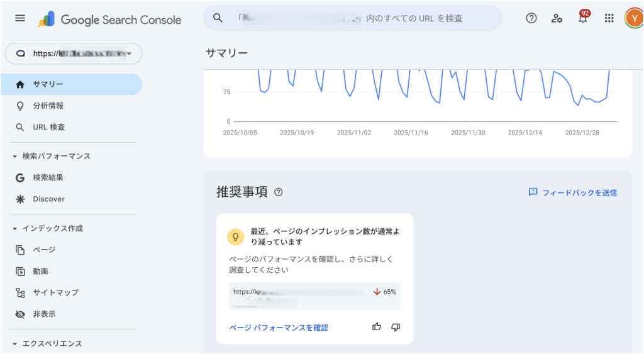This screenshot has width=644, height=354.
Task: Click thumbs up on the recommendation
Action: tap(377, 327)
